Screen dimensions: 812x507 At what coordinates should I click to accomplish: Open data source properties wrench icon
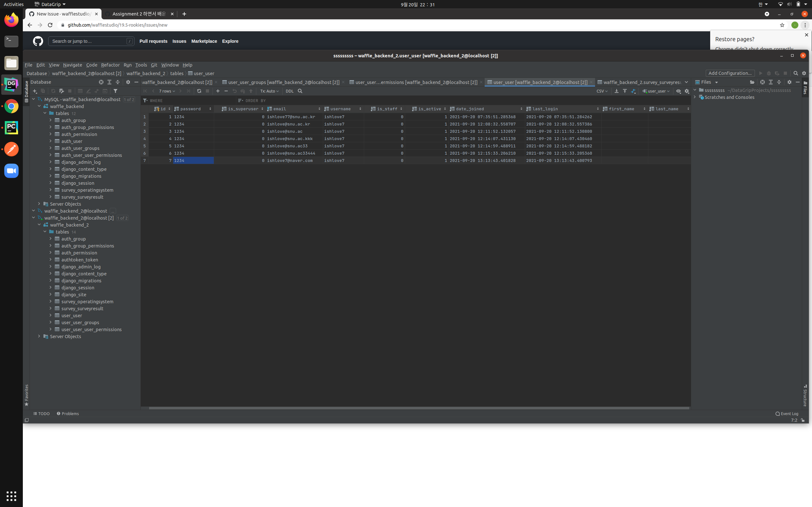coord(62,91)
